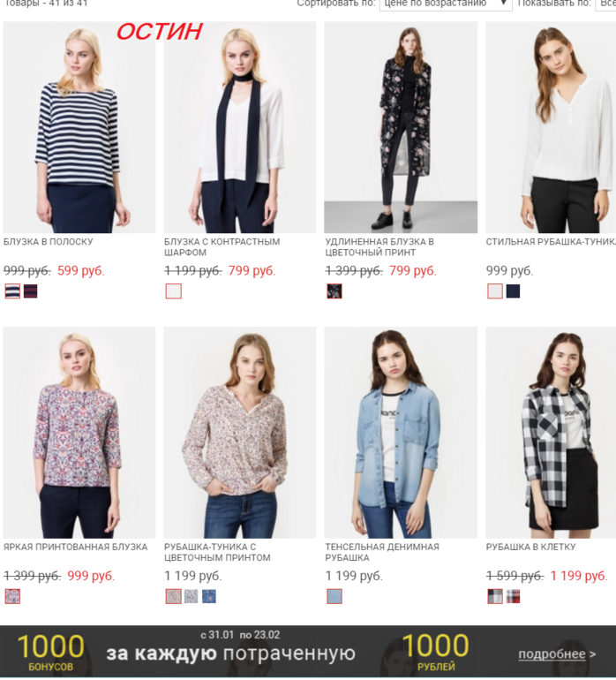
Task: Select striped navy-white color swatch
Action: tap(12, 291)
